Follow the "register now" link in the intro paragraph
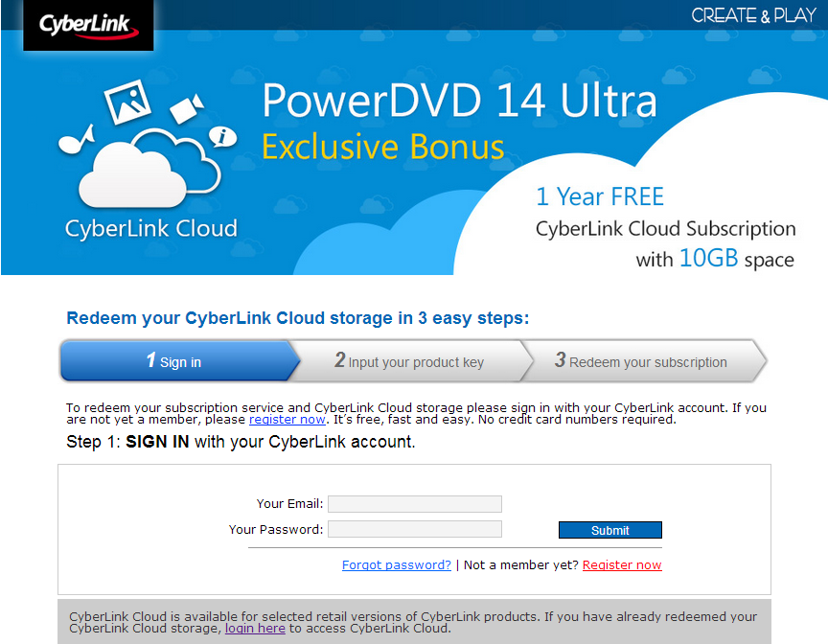This screenshot has width=828, height=644. pyautogui.click(x=287, y=419)
